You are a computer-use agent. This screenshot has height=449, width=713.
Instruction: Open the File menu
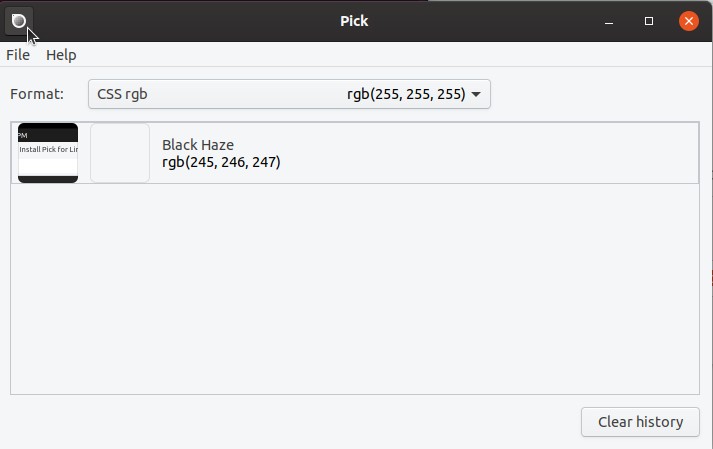(18, 55)
